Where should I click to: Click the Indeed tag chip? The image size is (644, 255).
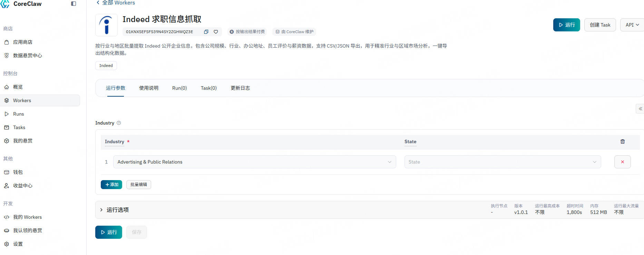point(106,66)
